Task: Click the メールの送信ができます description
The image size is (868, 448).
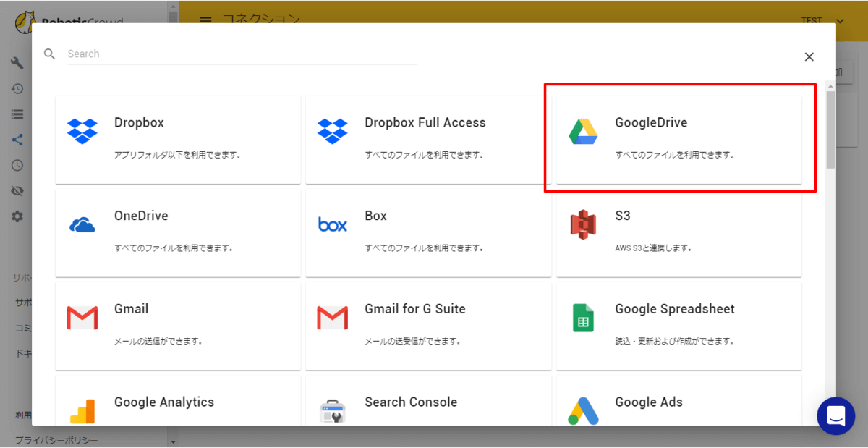Action: tap(158, 340)
